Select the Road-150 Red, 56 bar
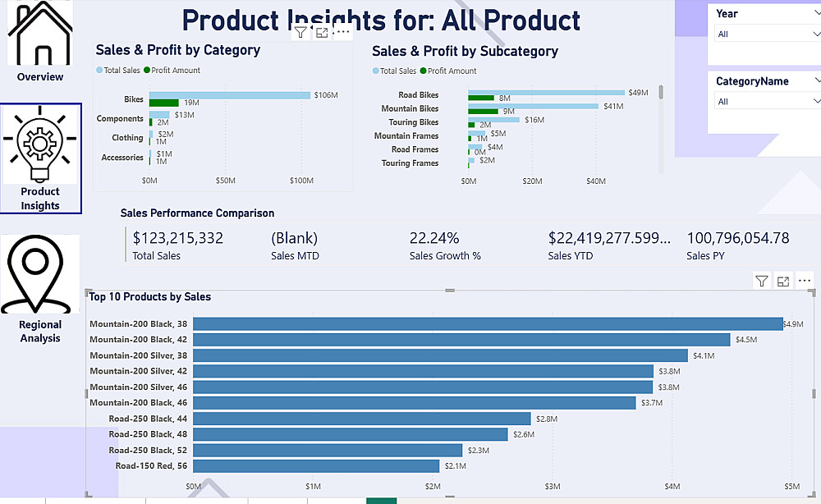Screen dimensions: 821x504 point(316,466)
